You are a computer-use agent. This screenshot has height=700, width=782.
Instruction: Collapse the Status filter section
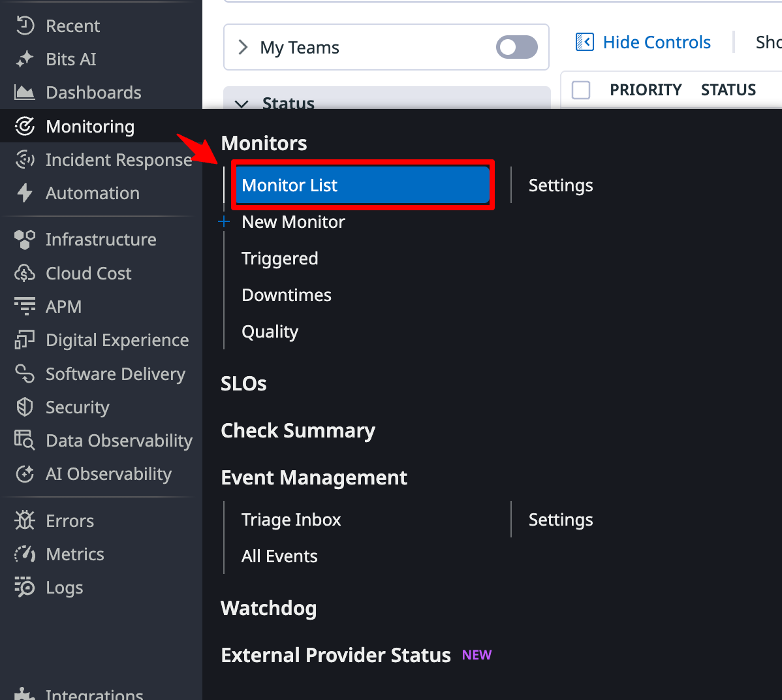(242, 104)
